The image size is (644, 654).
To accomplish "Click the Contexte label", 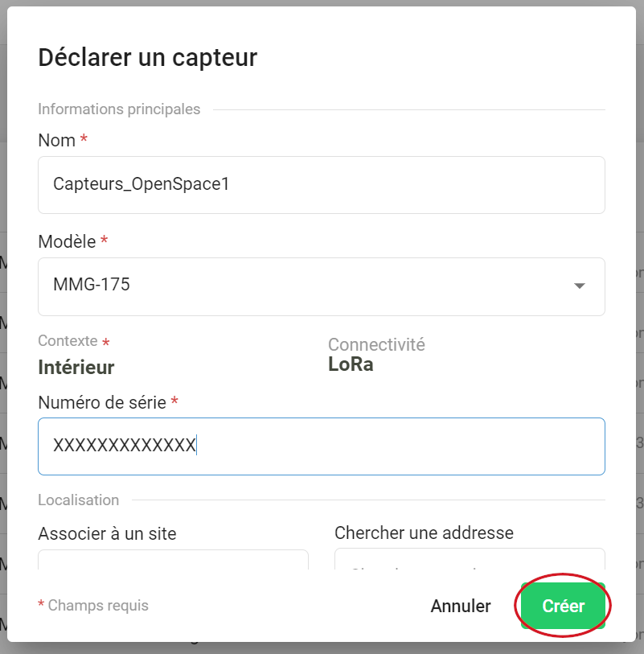I will (x=68, y=341).
